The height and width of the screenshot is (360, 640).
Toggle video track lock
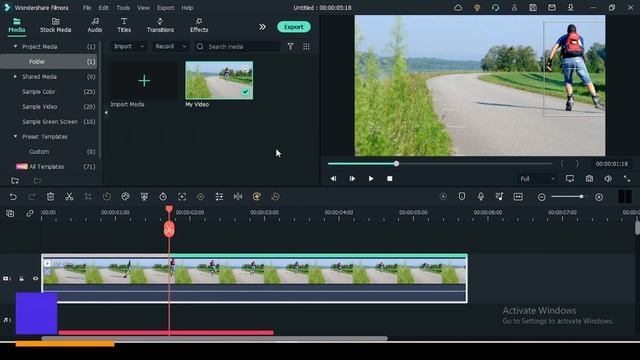click(x=21, y=279)
